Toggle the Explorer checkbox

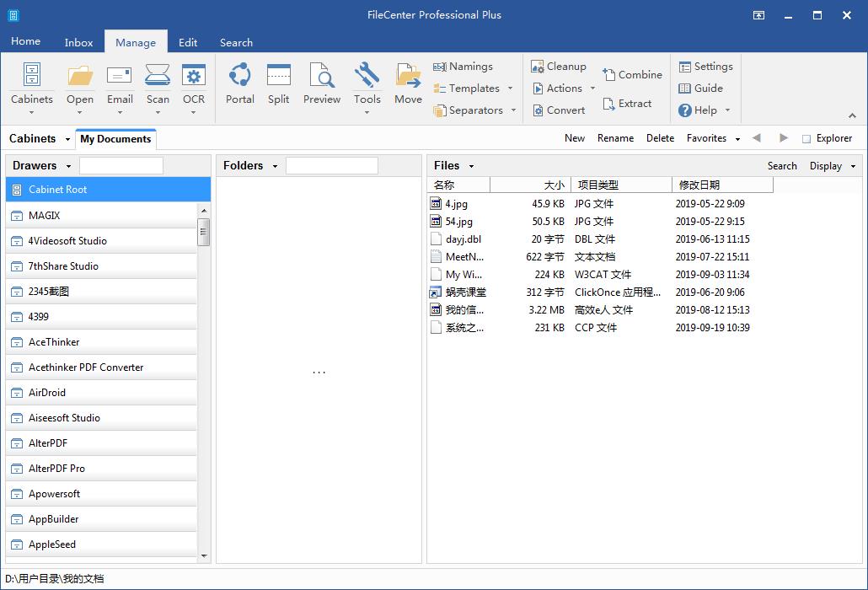pyautogui.click(x=806, y=139)
